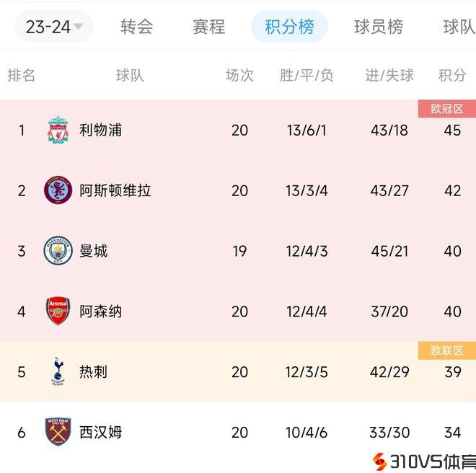Click the 热刺 team name
The height and width of the screenshot is (473, 476).
(x=93, y=372)
